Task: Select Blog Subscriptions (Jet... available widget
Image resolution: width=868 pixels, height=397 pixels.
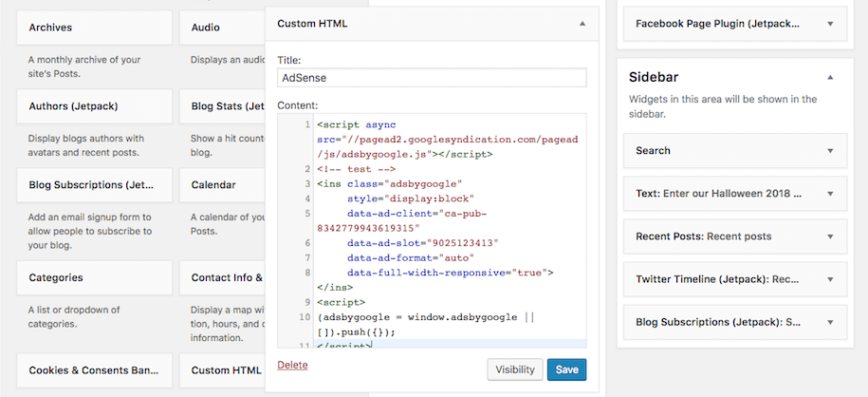Action: click(x=95, y=184)
